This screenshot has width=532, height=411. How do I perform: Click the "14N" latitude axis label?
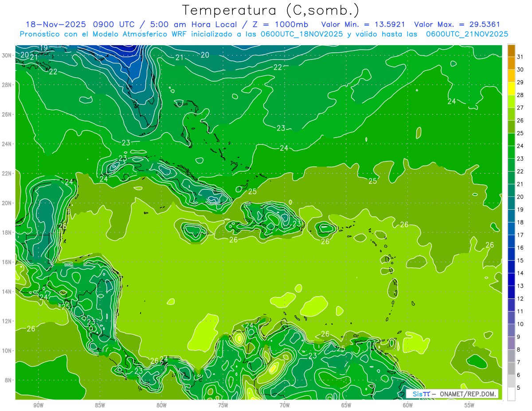[6, 291]
